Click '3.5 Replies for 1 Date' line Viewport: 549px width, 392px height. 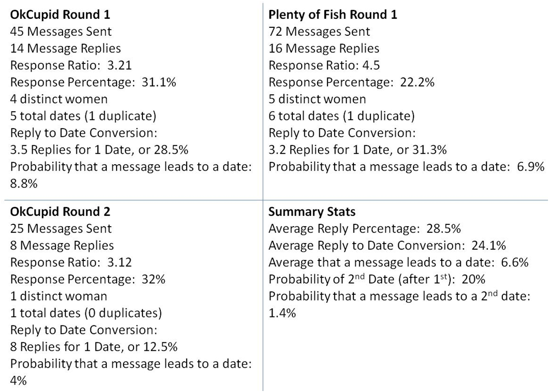point(99,150)
